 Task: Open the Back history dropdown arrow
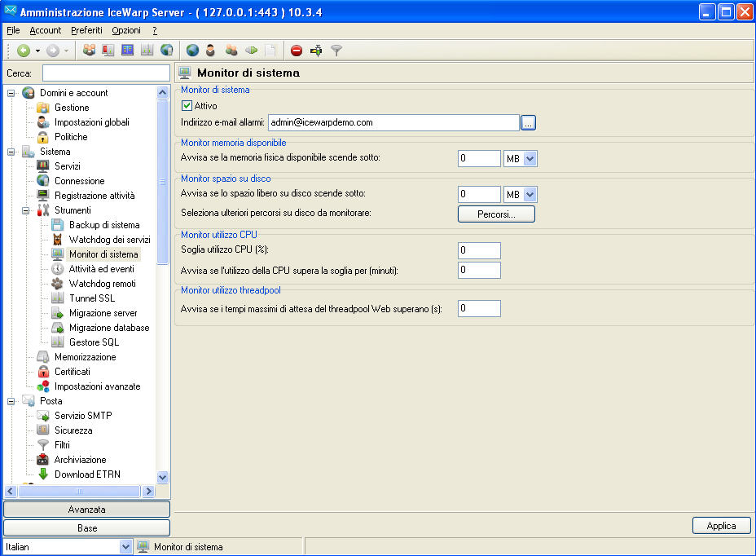37,51
